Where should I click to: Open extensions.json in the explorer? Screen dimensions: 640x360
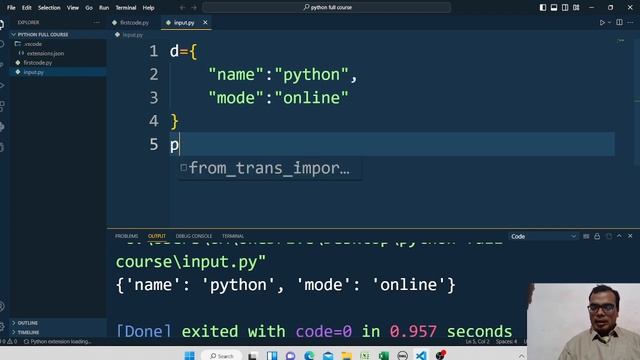point(58,53)
